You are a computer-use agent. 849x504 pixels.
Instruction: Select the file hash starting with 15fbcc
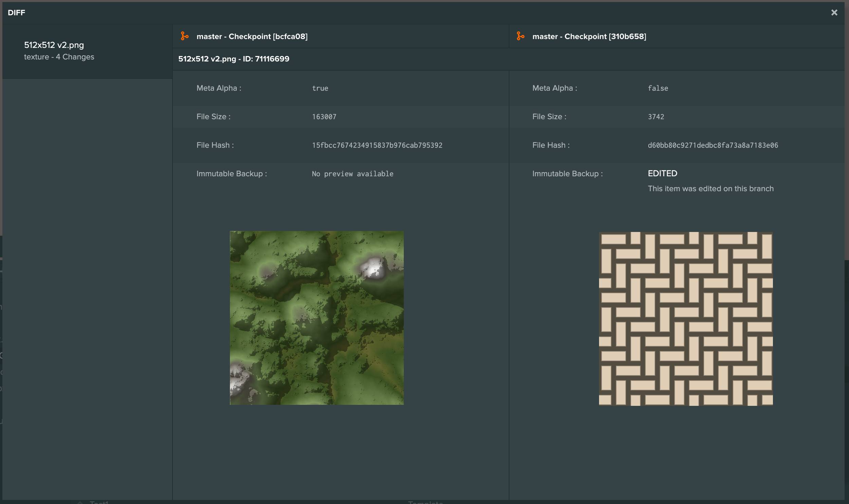click(377, 145)
